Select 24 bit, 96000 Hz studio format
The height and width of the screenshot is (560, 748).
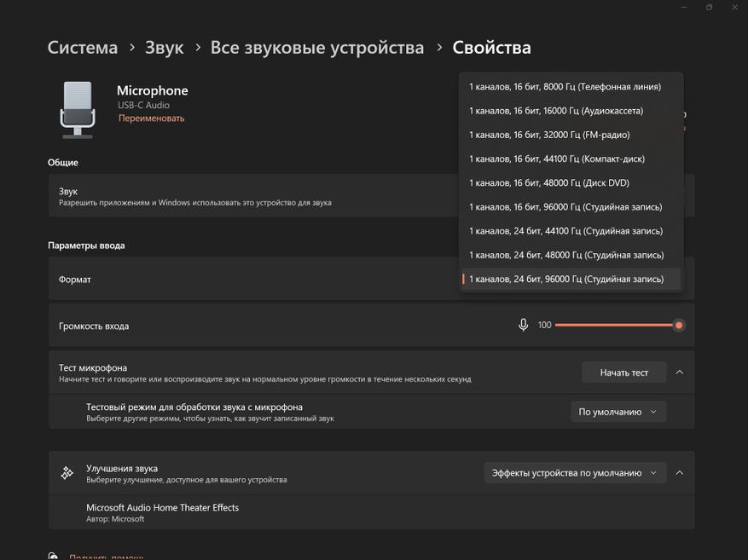pyautogui.click(x=565, y=279)
